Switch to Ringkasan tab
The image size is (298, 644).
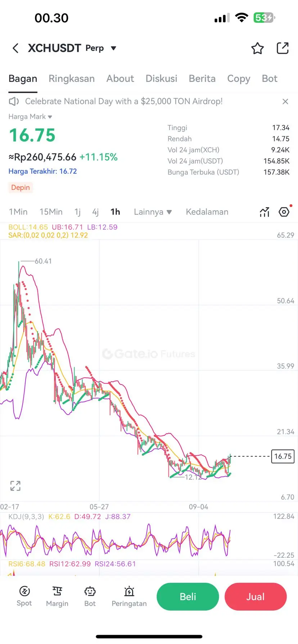(x=72, y=79)
